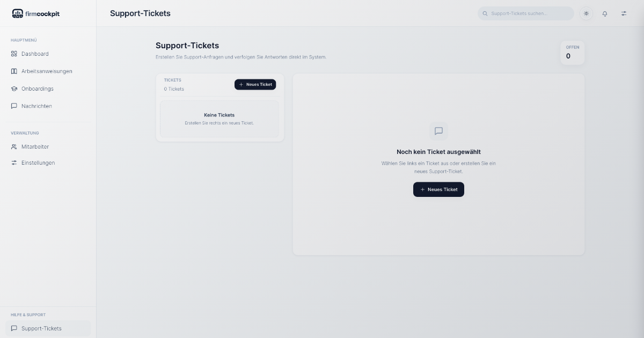Click the Dashboard grid icon

[x=14, y=54]
